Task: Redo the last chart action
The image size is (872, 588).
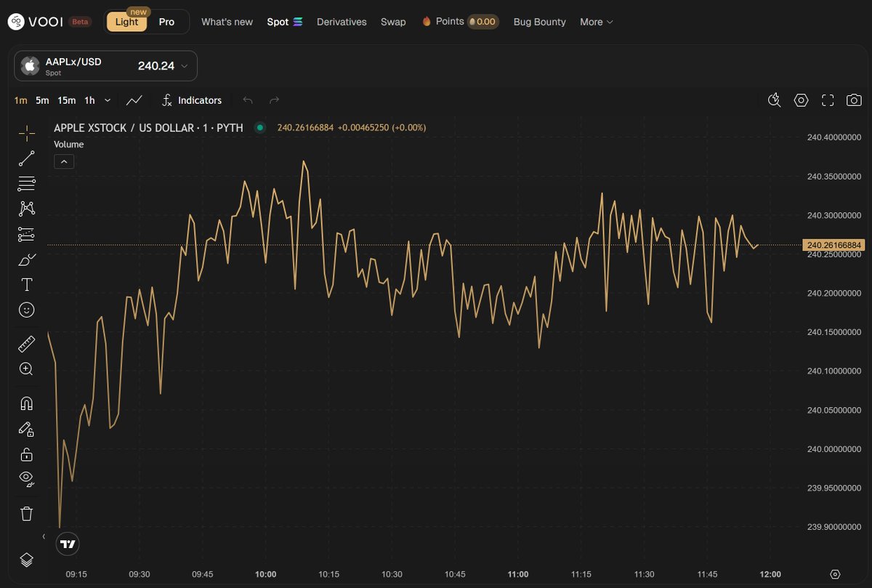Action: tap(275, 100)
